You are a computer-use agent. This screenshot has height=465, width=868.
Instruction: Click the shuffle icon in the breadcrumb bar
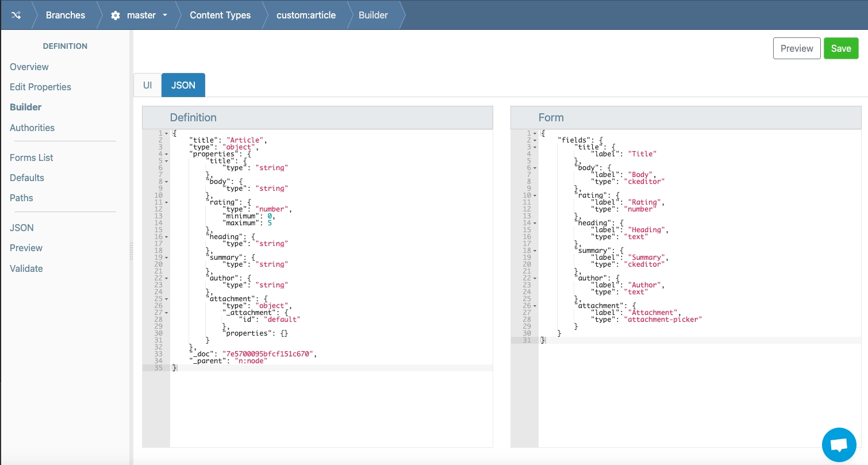tap(16, 15)
